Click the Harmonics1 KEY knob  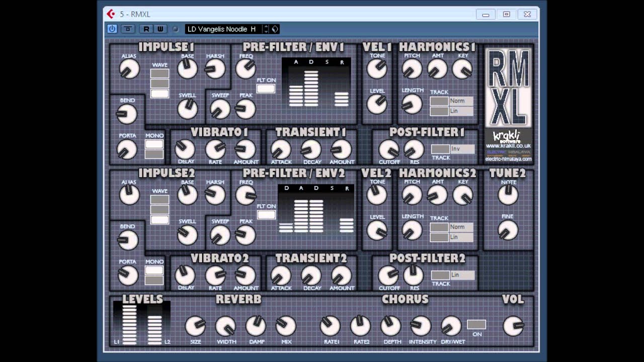[462, 68]
